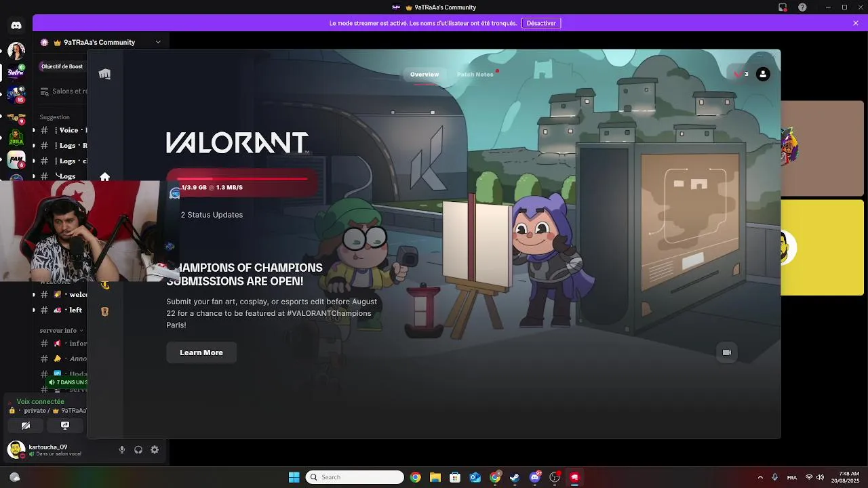Open the Windows Start menu
The width and height of the screenshot is (868, 488).
click(x=294, y=477)
